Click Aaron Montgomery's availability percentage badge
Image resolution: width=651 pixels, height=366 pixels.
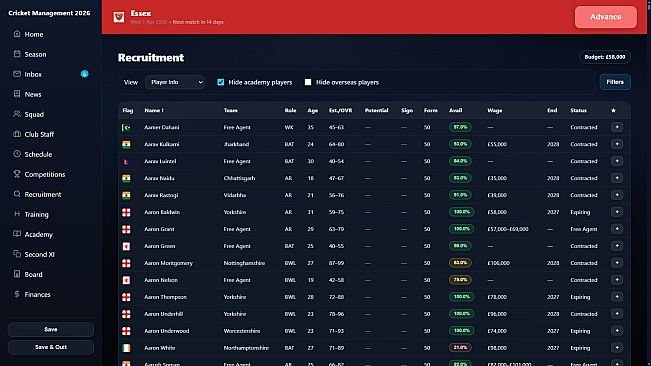coord(460,263)
